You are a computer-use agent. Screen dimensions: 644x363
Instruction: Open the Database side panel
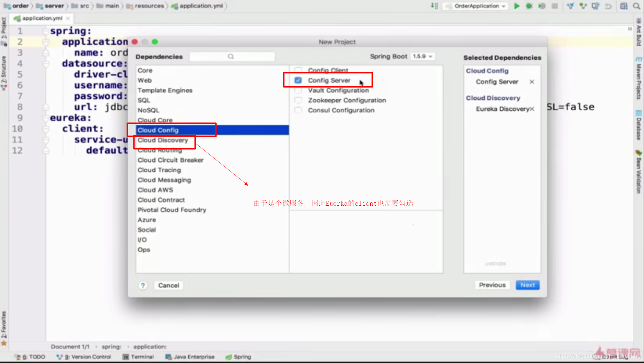[x=639, y=125]
